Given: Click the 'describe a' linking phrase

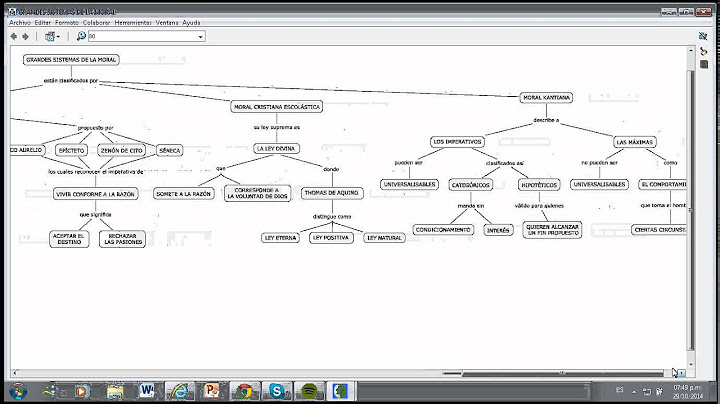Looking at the screenshot, I should coord(546,120).
